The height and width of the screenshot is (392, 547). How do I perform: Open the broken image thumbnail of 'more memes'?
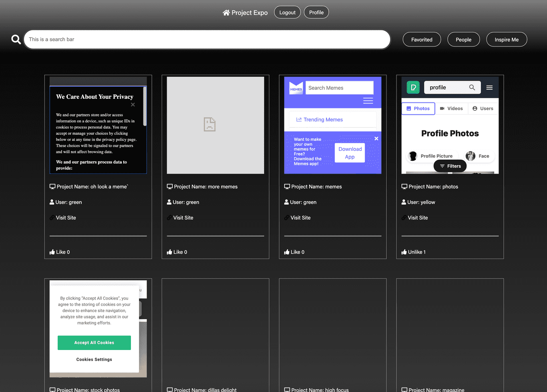point(215,125)
